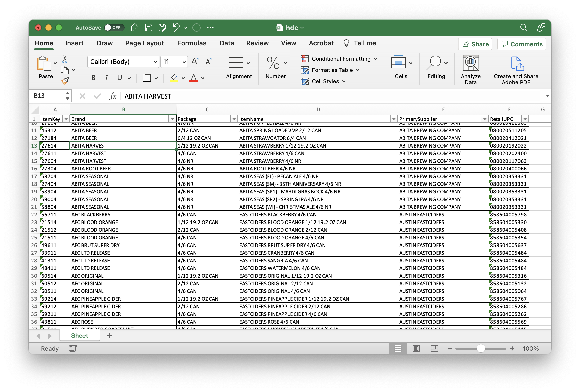Image resolution: width=580 pixels, height=392 pixels.
Task: Open the more commands ellipsis
Action: pos(210,28)
